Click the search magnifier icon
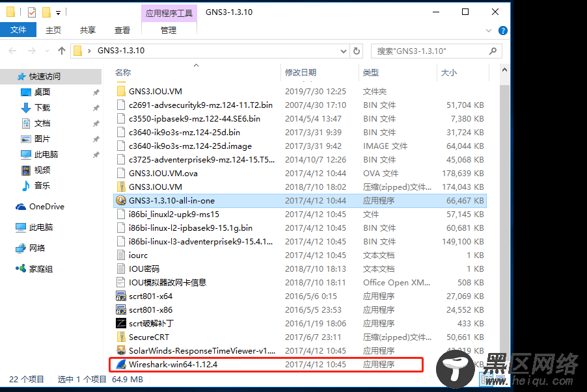The image size is (587, 392). pyautogui.click(x=493, y=51)
